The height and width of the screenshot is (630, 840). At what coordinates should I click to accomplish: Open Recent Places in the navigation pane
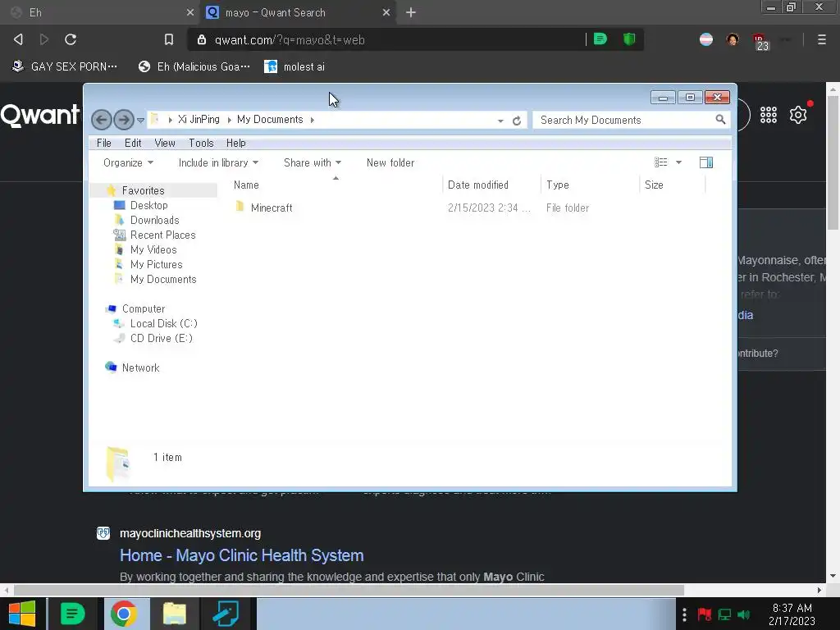coord(163,235)
